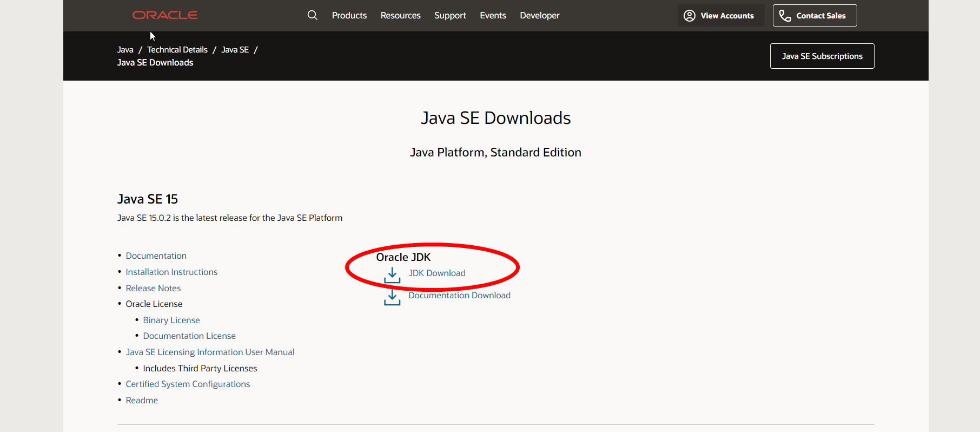
Task: Click the Documentation Download arrow icon
Action: (392, 298)
